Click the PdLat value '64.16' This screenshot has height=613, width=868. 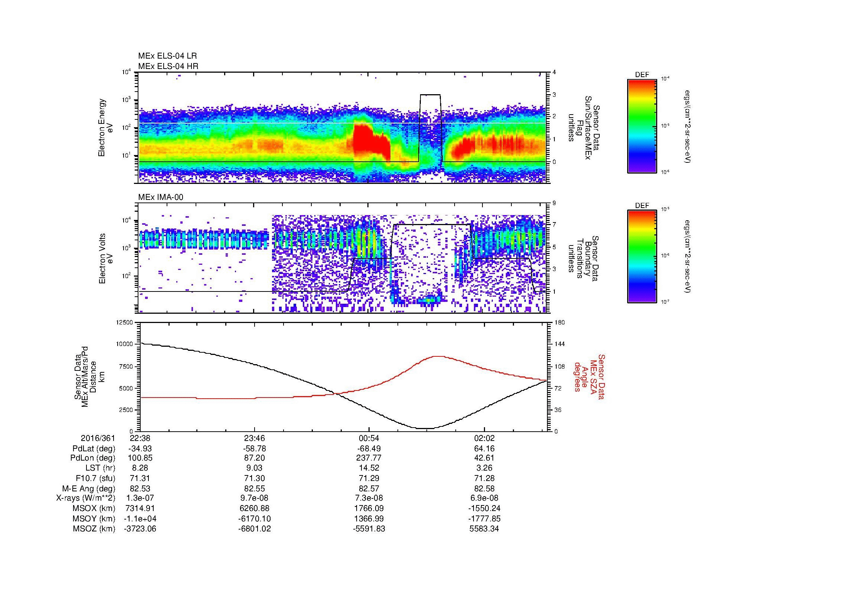[484, 449]
